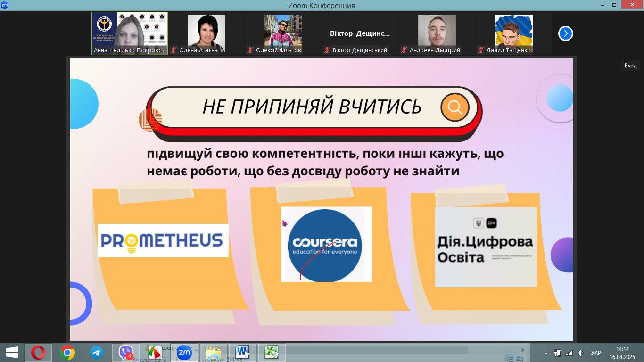This screenshot has width=644, height=362.
Task: Select Андреев Дмитрий participant tile
Action: (437, 33)
